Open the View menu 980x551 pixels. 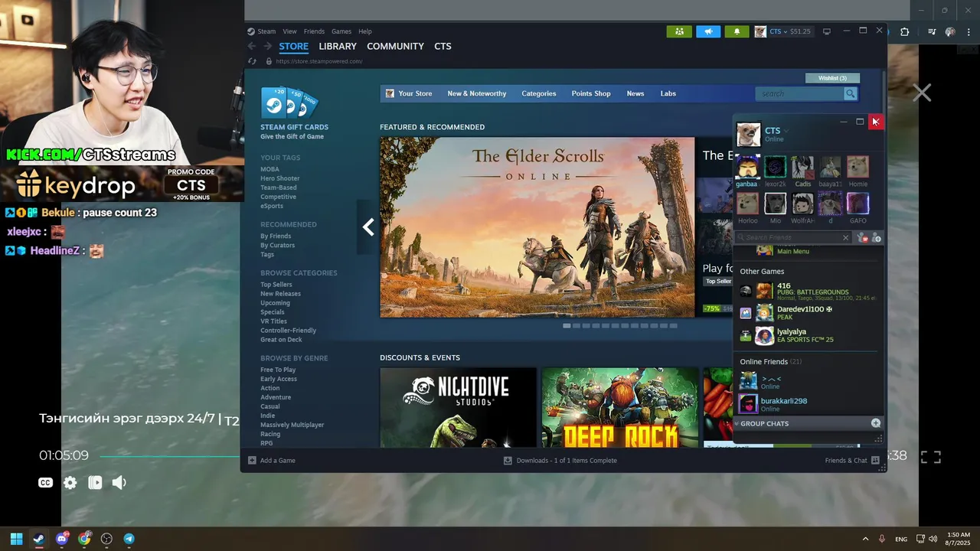tap(289, 31)
